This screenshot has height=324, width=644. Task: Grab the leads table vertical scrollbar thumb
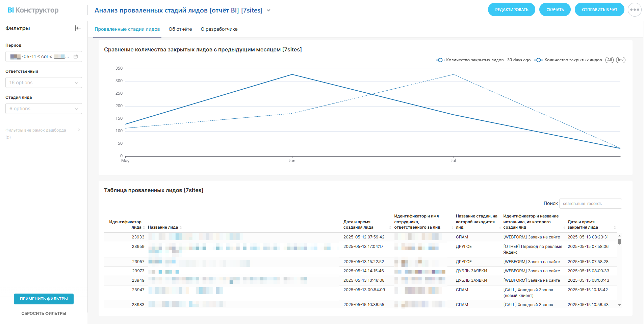[619, 241]
